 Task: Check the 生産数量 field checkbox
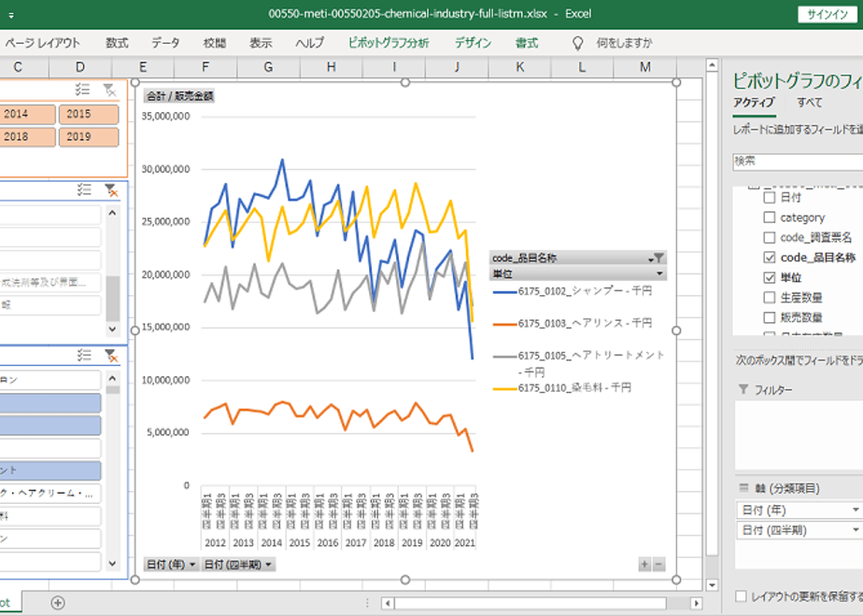(770, 298)
